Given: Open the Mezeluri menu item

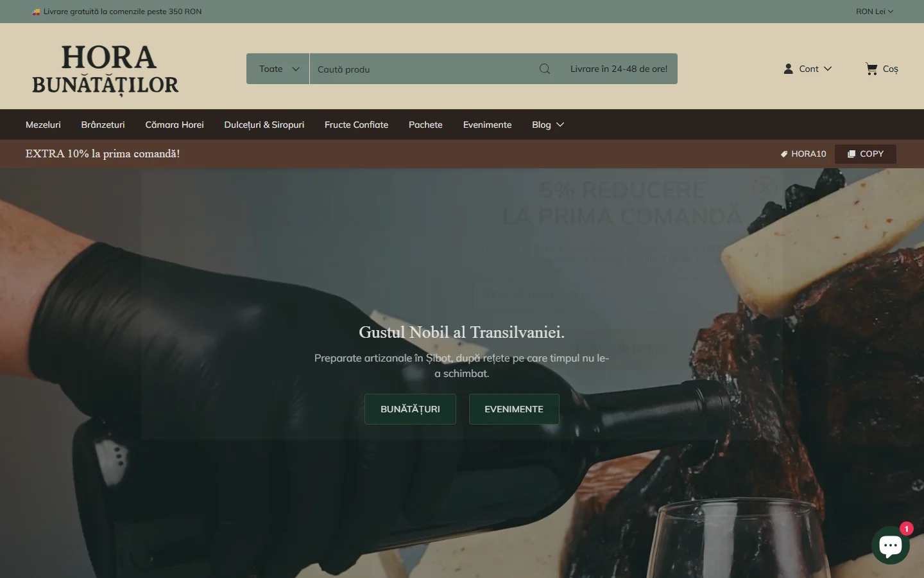Looking at the screenshot, I should (43, 125).
